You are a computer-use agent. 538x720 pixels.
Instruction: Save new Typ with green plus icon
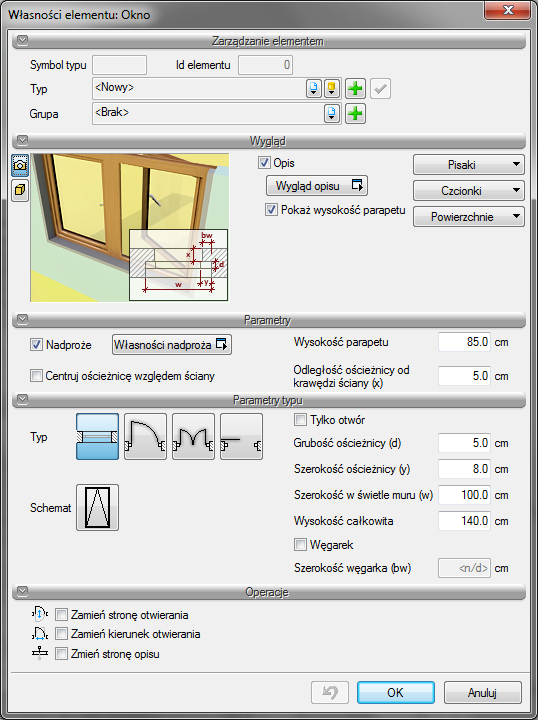[355, 89]
